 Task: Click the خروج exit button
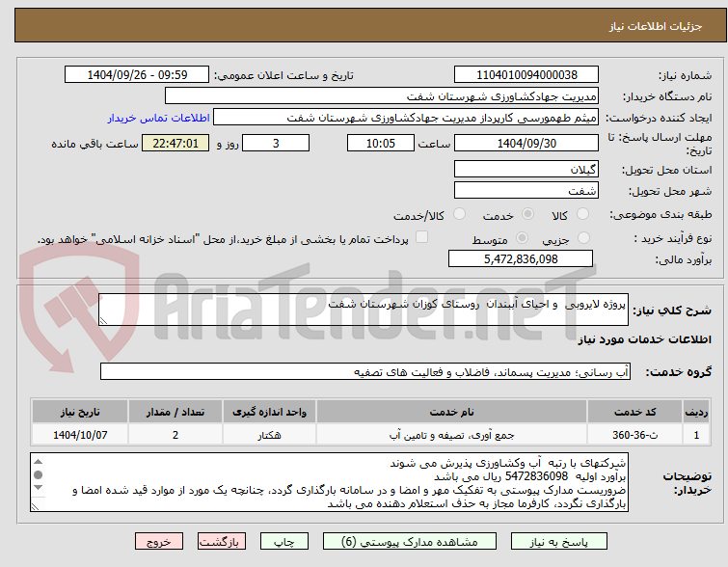[x=159, y=542]
